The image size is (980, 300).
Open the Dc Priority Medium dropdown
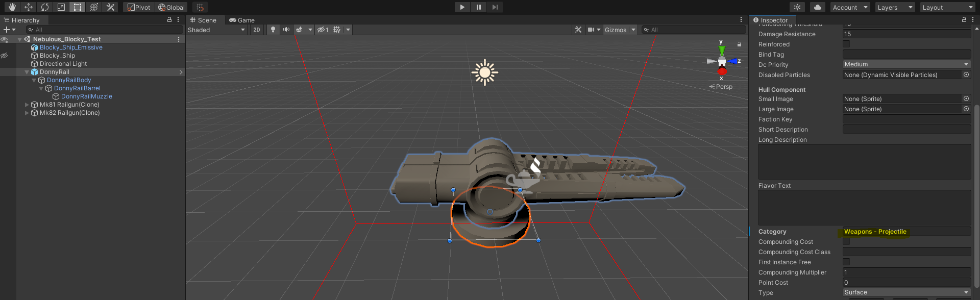(x=906, y=64)
